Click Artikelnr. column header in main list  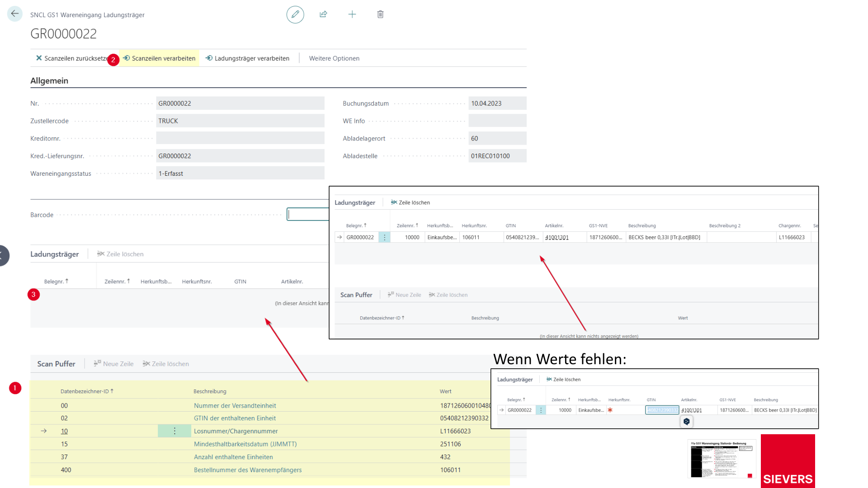(292, 282)
